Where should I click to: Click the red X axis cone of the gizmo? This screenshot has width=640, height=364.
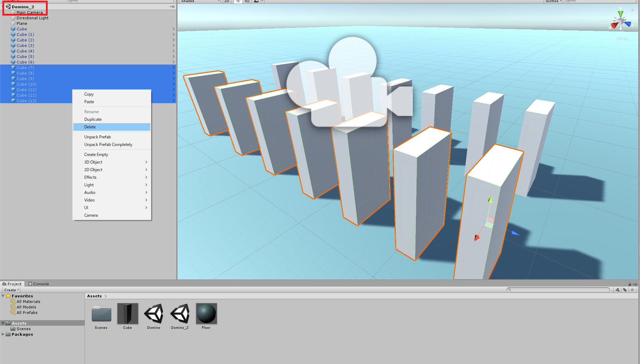coord(614,25)
